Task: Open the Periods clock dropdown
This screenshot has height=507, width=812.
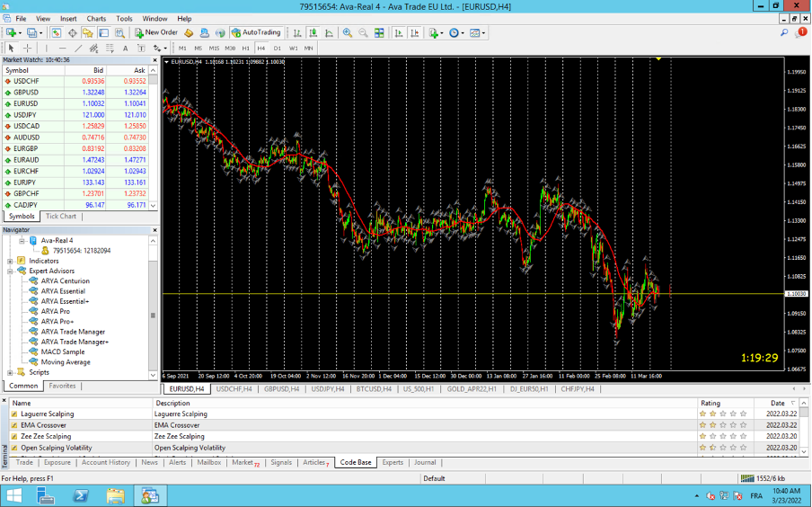Action: coord(463,33)
